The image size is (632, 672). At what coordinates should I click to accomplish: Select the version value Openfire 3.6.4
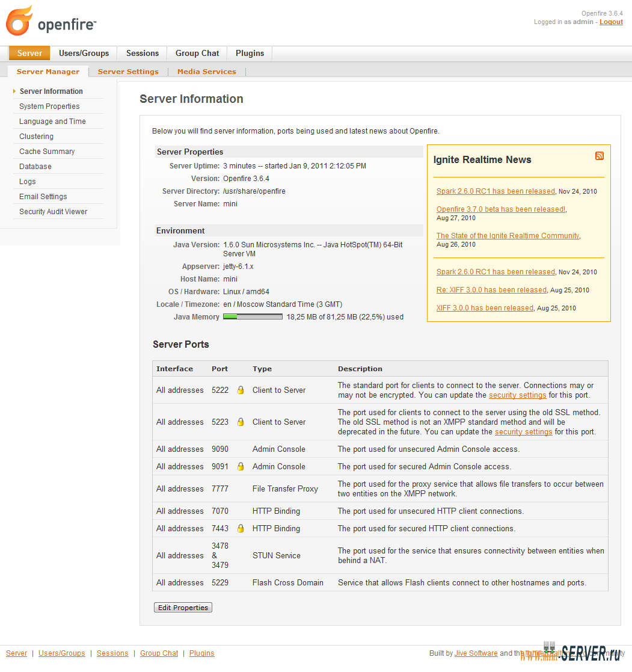pos(246,178)
